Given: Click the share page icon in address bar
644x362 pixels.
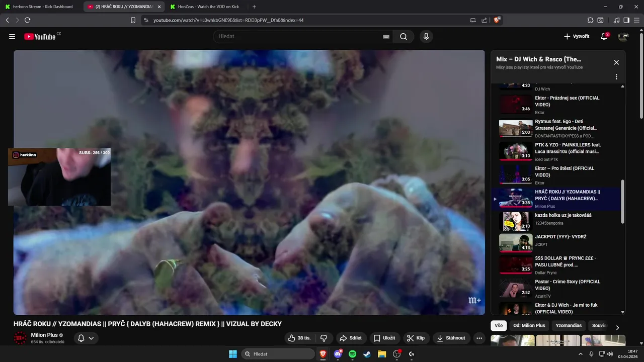Looking at the screenshot, I should coord(484,20).
